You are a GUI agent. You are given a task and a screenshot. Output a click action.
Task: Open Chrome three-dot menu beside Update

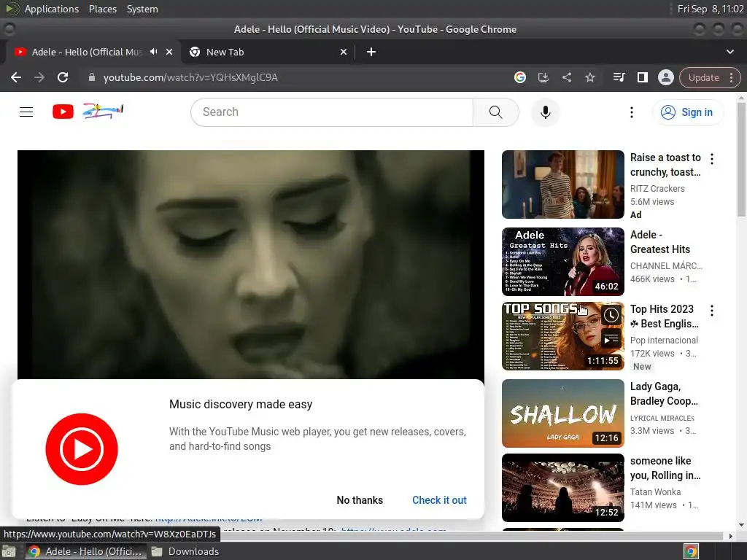[x=731, y=77]
